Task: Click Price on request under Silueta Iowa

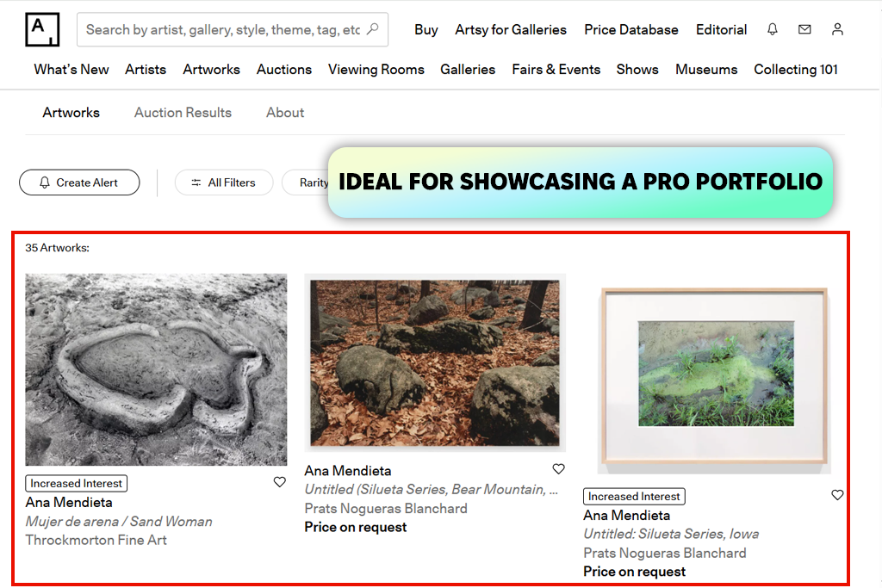Action: pyautogui.click(x=635, y=572)
